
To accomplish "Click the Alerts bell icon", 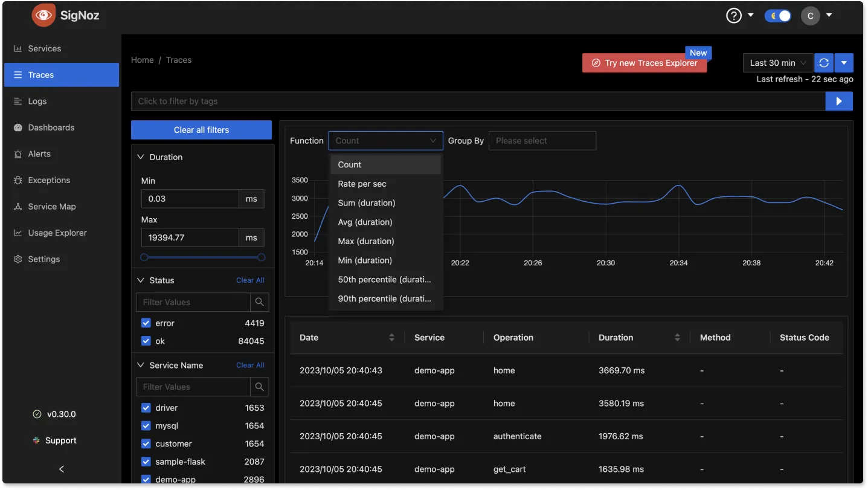I will pos(18,154).
